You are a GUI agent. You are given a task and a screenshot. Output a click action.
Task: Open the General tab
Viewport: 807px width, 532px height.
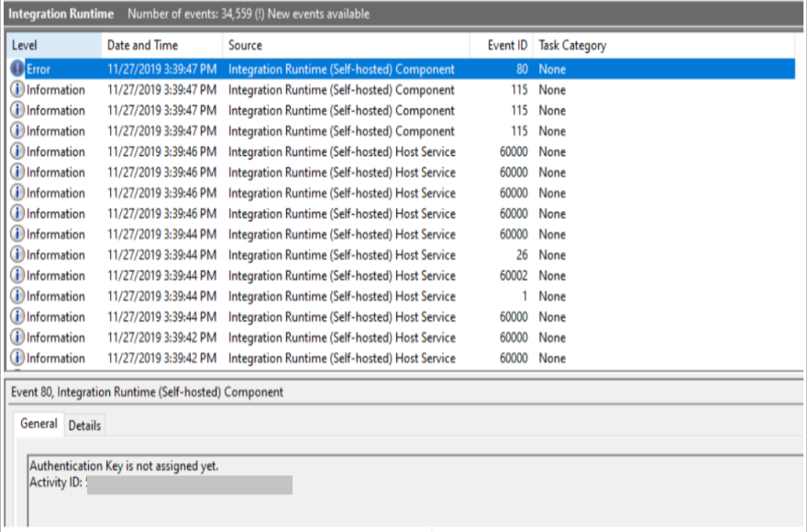[39, 425]
